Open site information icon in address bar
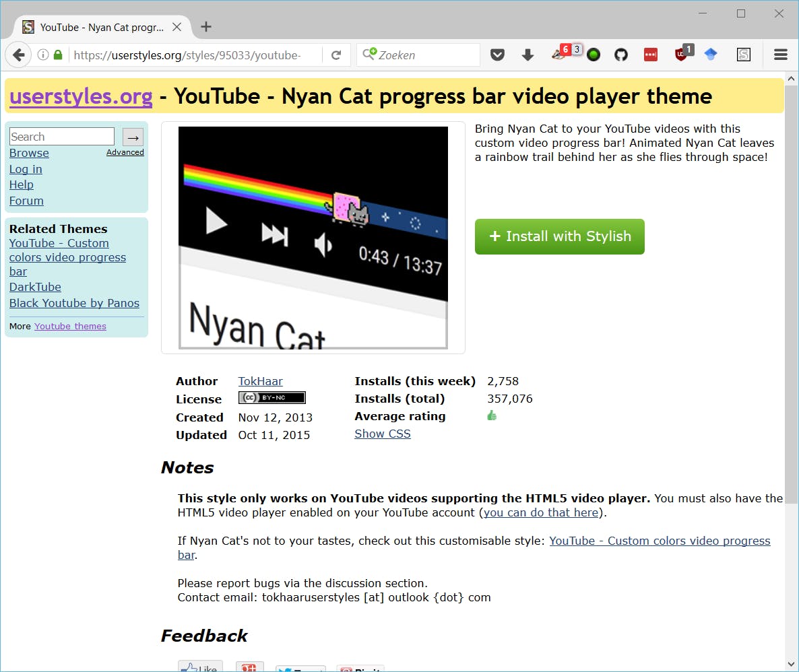Viewport: 799px width, 672px height. [43, 55]
